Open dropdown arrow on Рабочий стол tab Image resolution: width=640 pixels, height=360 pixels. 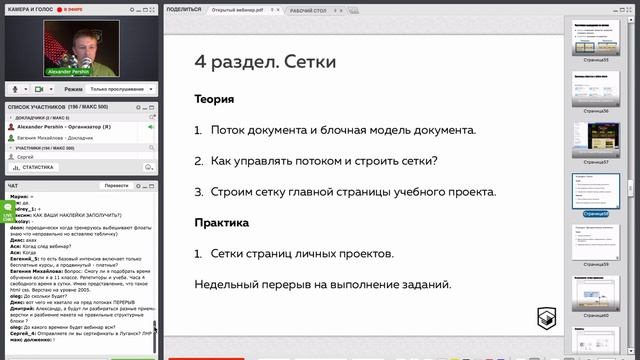point(335,11)
